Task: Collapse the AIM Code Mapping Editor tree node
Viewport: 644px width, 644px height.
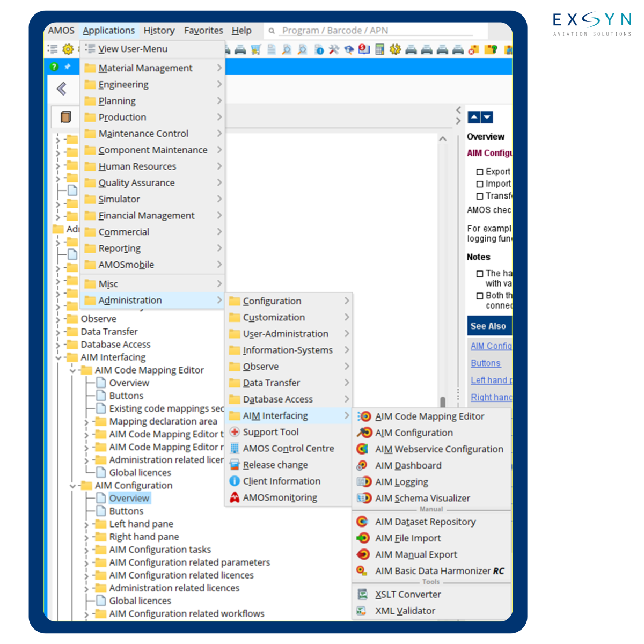Action: [x=72, y=370]
